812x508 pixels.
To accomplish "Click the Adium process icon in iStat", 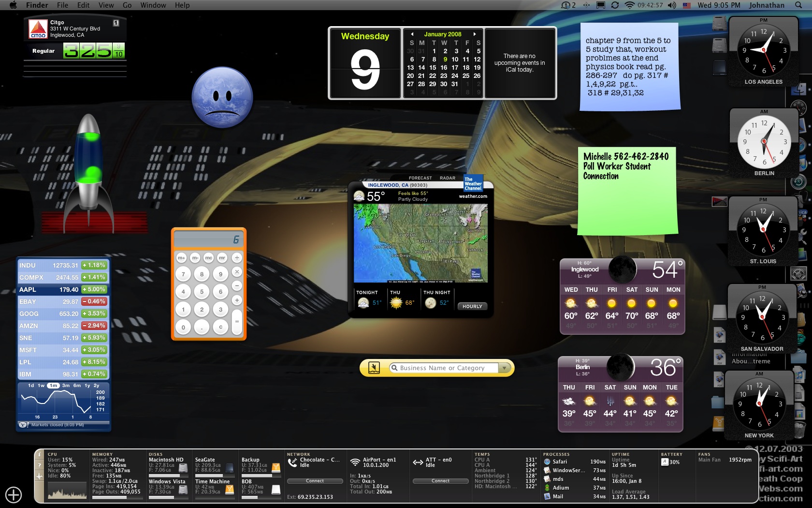I will click(547, 488).
